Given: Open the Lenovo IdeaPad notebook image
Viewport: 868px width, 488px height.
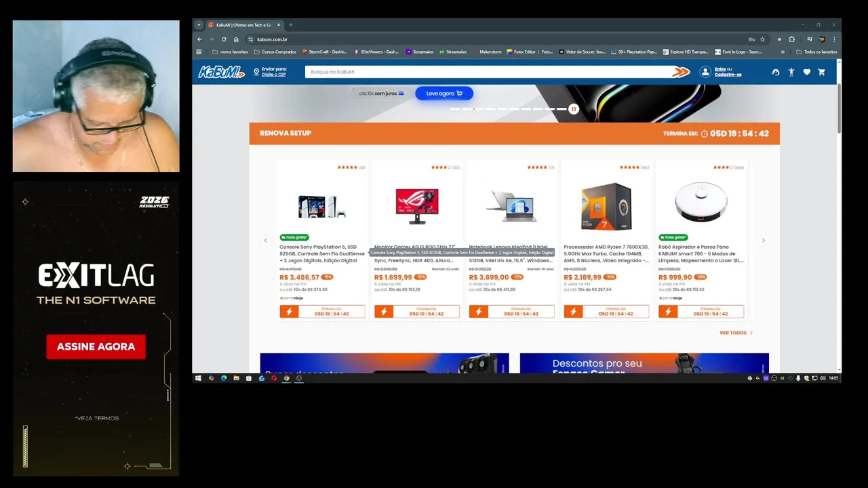Looking at the screenshot, I should click(x=512, y=205).
